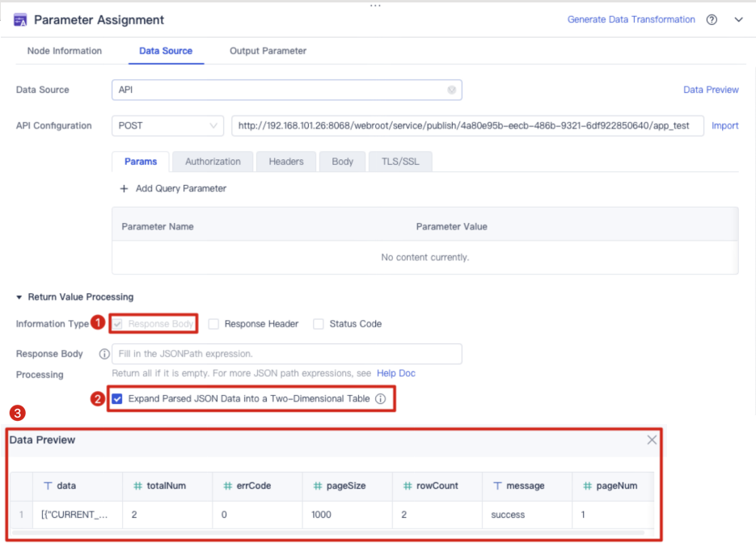Viewport: 756px width, 551px height.
Task: Close the Data Preview panel
Action: click(652, 440)
